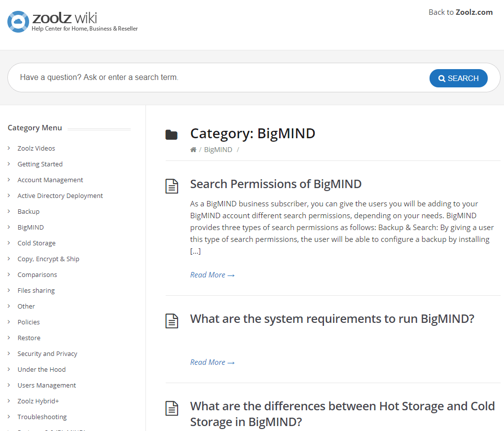Open Troubleshooting category

42,417
